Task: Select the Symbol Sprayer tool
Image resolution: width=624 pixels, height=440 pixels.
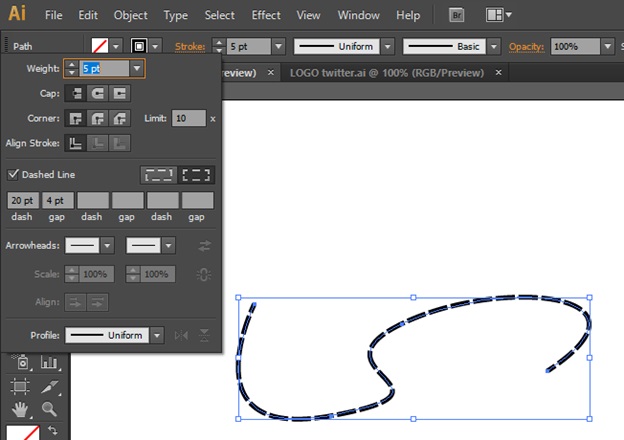Action: 20,362
